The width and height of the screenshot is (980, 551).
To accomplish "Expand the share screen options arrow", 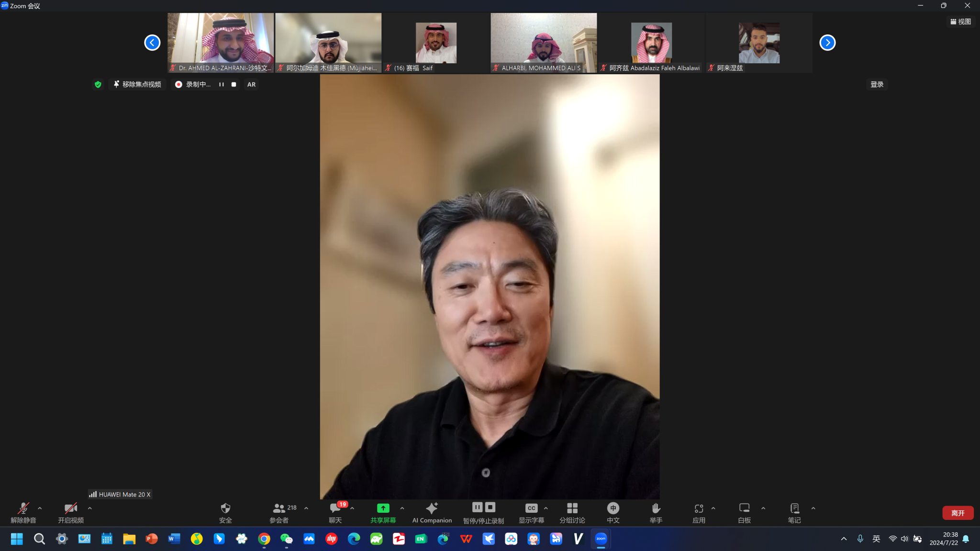I will coord(402,508).
